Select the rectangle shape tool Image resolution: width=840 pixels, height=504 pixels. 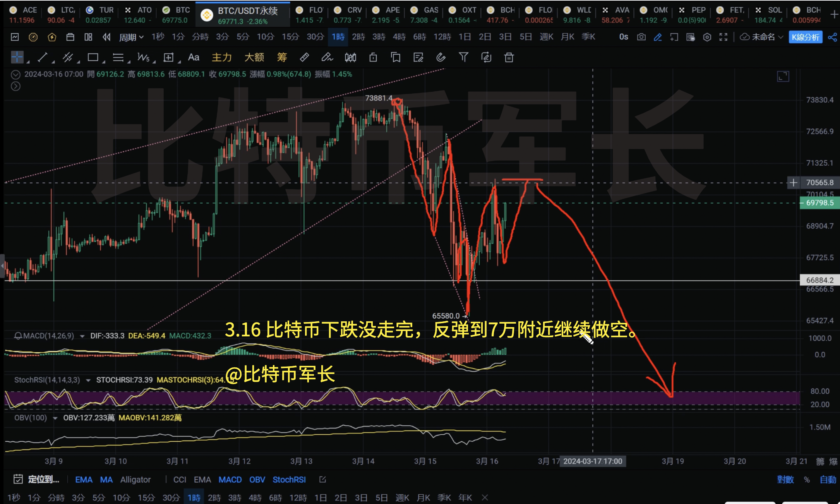[93, 57]
